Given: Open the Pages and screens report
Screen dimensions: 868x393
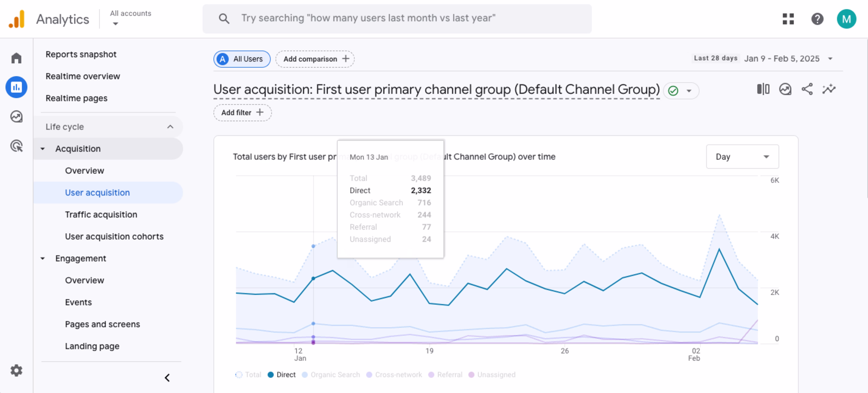Looking at the screenshot, I should 102,324.
